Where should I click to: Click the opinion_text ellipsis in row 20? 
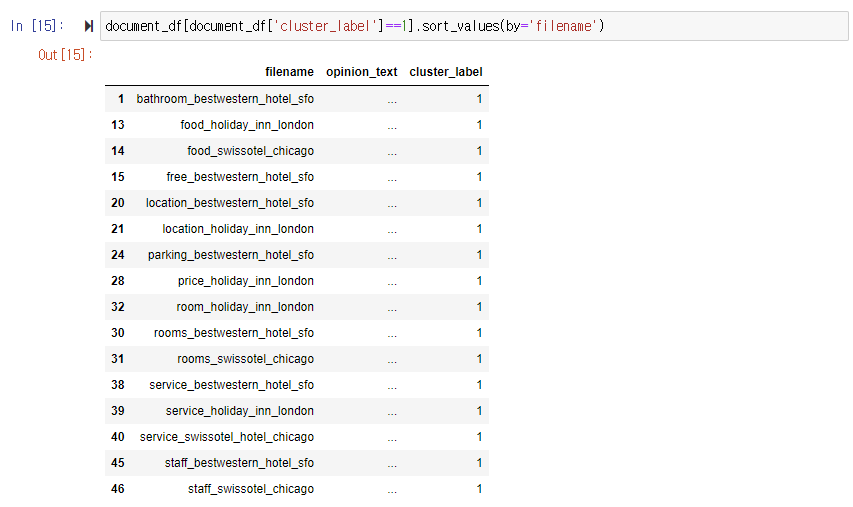pyautogui.click(x=392, y=205)
